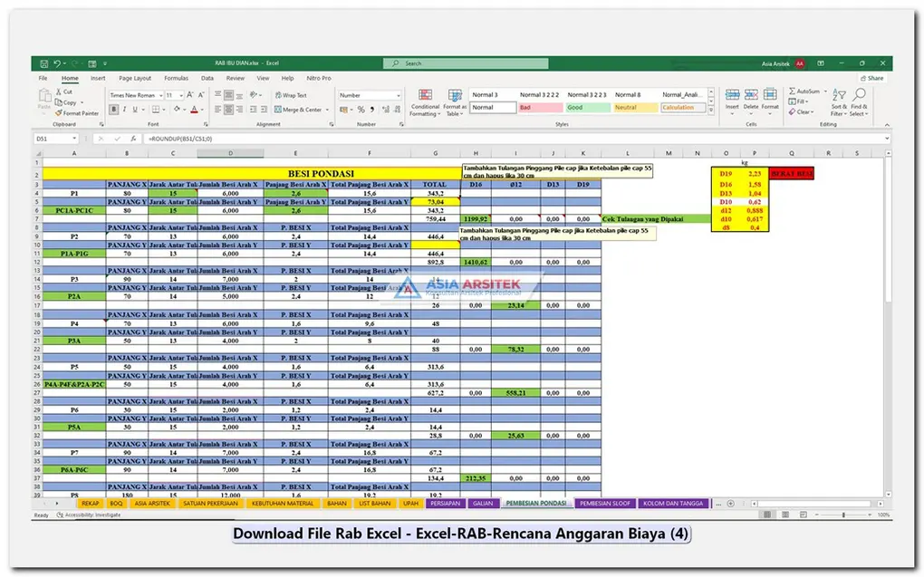The image size is (924, 577).
Task: Open Find & Select menu
Action: click(859, 102)
